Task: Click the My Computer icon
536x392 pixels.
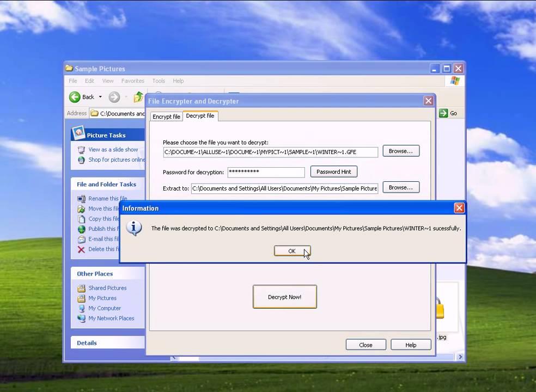Action: coord(81,308)
